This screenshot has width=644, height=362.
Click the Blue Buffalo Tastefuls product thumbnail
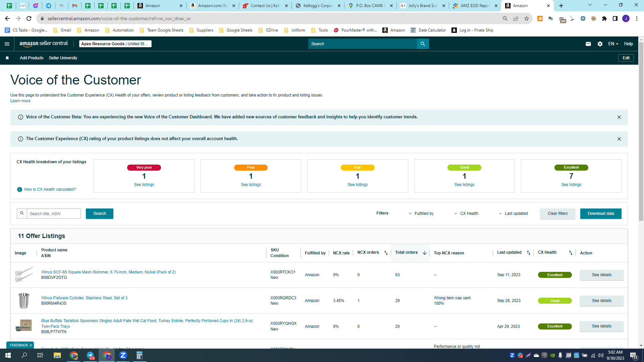coord(24,326)
